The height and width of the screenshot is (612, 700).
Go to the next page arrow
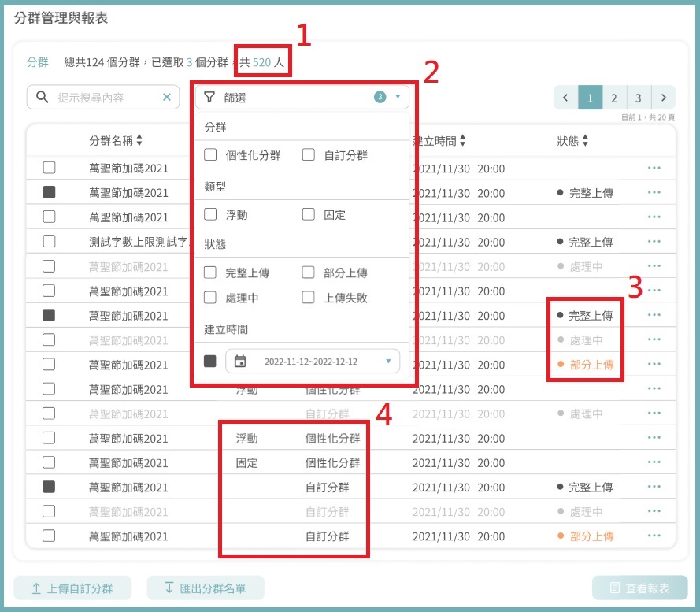[664, 98]
